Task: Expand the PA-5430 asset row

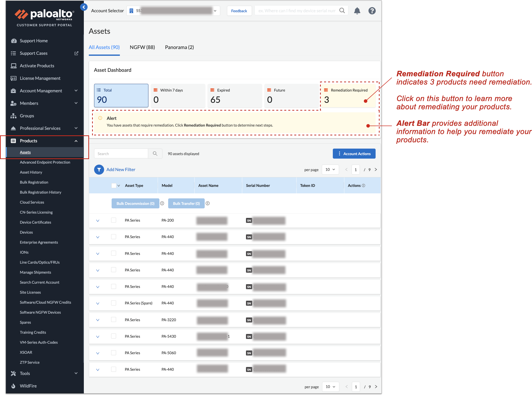Action: 98,336
